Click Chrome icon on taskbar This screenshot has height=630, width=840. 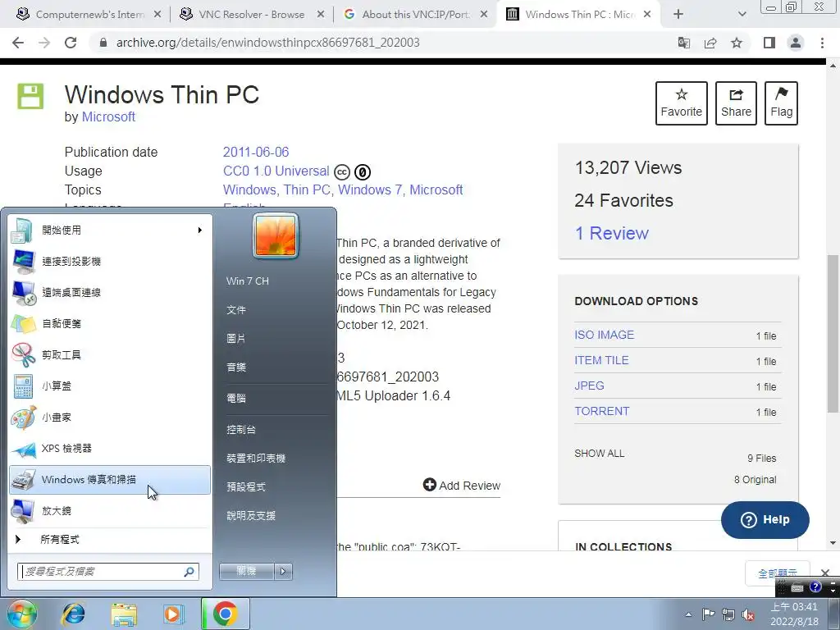(x=225, y=614)
